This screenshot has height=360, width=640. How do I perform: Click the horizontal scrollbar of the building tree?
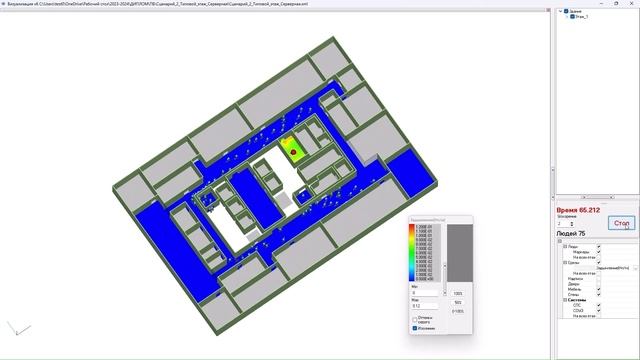tap(598, 197)
